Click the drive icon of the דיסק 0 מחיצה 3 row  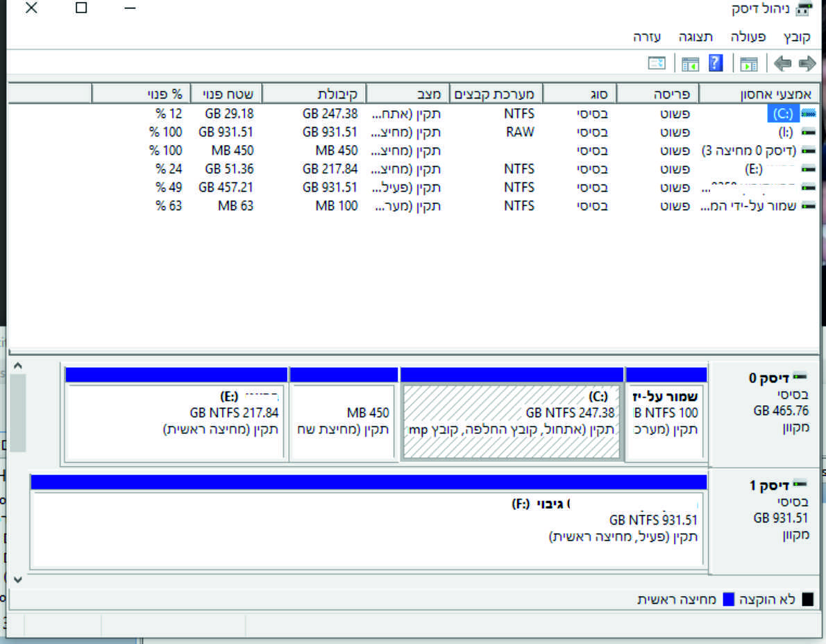[808, 150]
